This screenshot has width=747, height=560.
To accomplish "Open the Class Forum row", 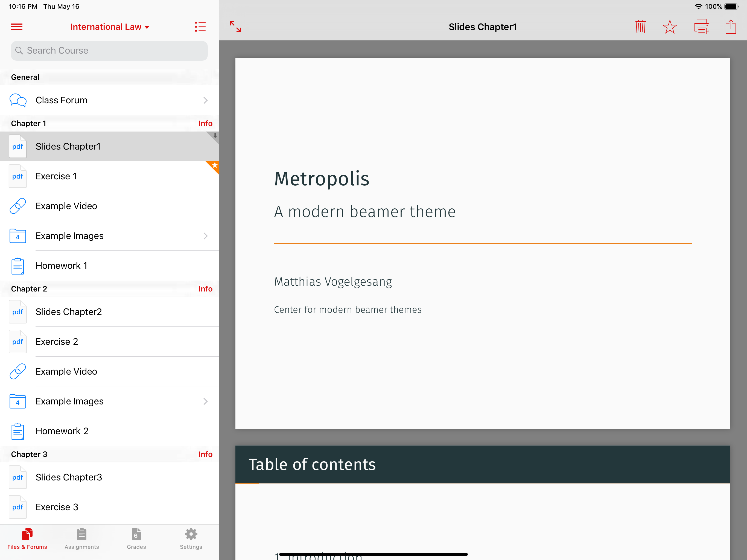I will click(x=109, y=100).
